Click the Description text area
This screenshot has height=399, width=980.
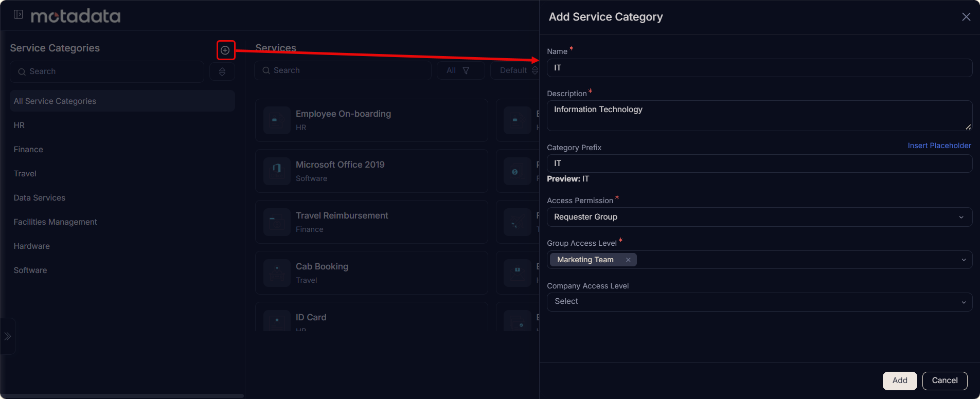759,116
